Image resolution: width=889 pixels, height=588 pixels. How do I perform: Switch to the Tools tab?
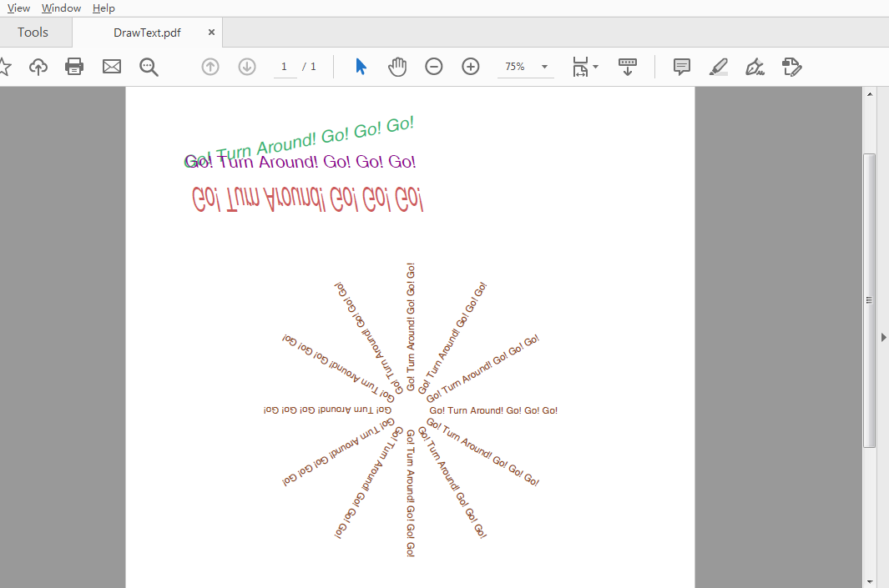coord(33,33)
